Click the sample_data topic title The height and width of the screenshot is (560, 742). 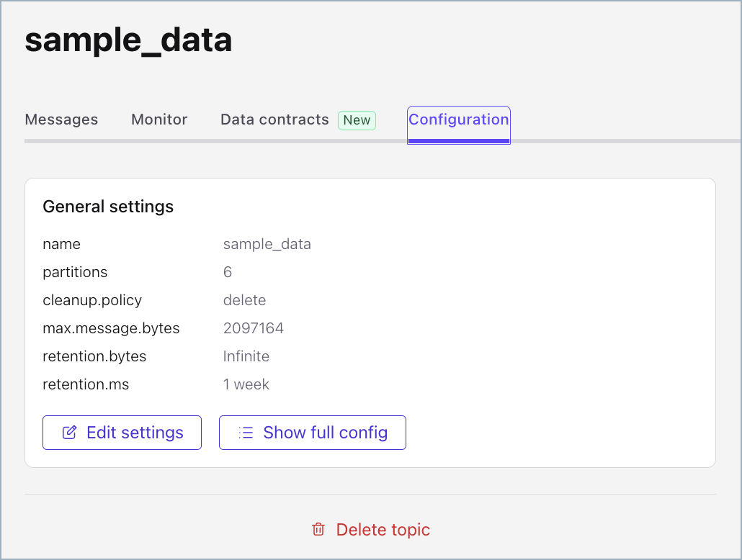pos(128,40)
